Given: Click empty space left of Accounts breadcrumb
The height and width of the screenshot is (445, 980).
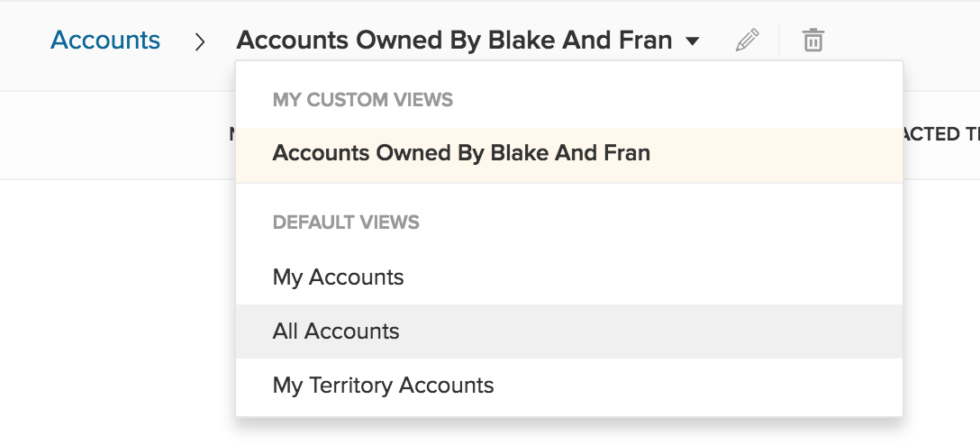Looking at the screenshot, I should click(25, 41).
